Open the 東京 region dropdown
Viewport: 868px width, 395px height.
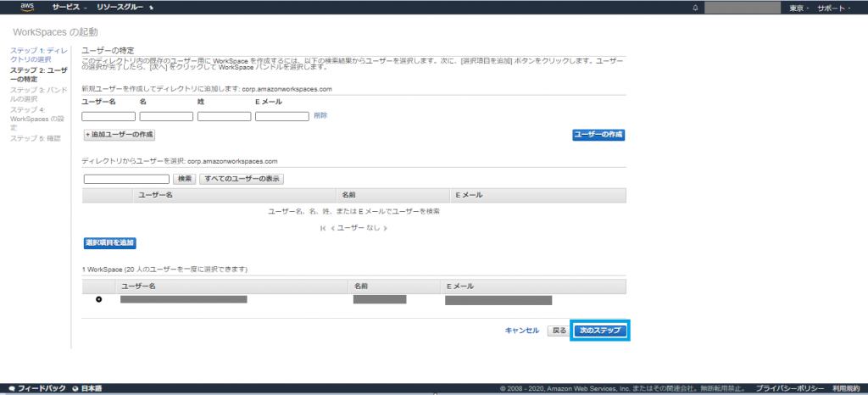coord(799,8)
